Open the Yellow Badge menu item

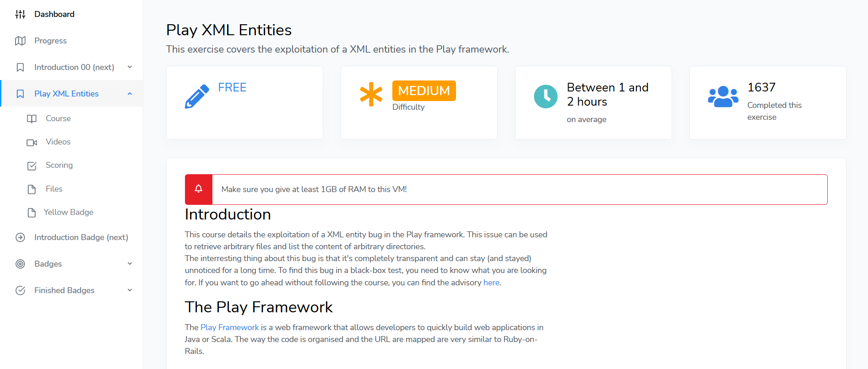[68, 212]
